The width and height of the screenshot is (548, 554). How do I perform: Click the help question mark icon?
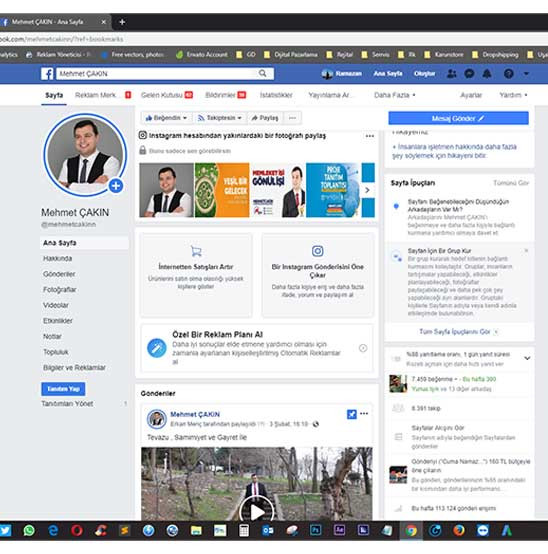(508, 73)
